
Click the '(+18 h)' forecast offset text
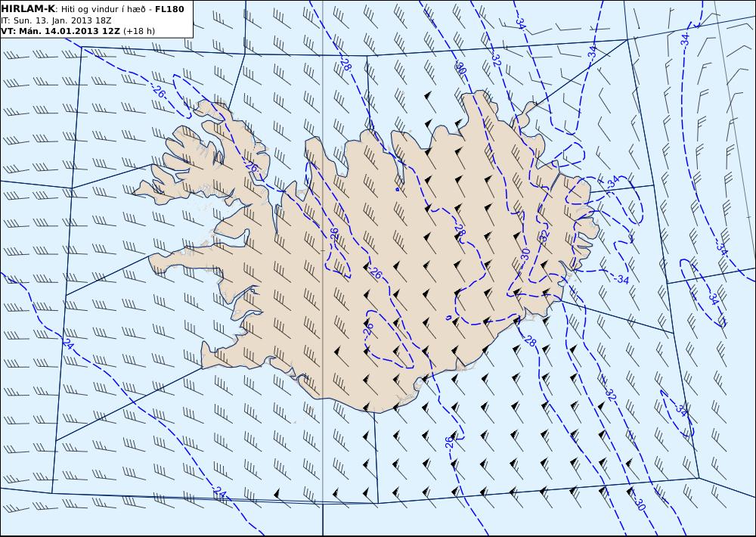[139, 31]
